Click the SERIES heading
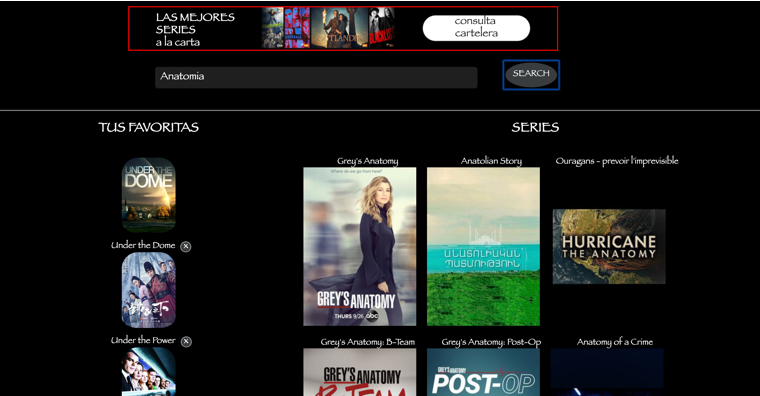This screenshot has height=396, width=760. pos(535,127)
